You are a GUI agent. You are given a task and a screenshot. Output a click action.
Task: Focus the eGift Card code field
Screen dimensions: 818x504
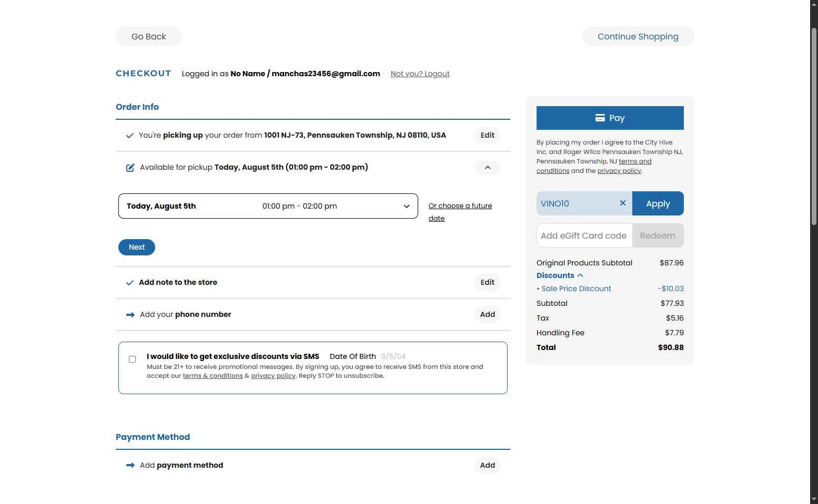tap(584, 235)
